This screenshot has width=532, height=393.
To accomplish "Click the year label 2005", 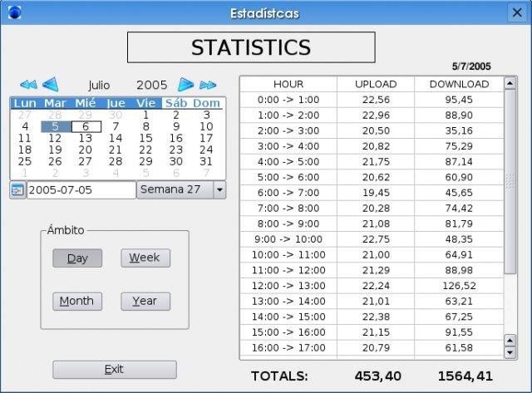I will 151,85.
